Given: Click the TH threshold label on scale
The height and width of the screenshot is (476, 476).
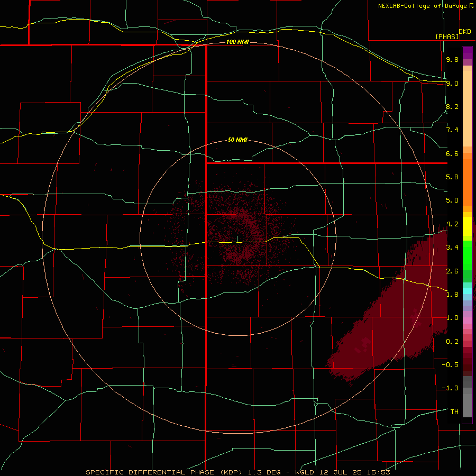Looking at the screenshot, I should tap(454, 412).
